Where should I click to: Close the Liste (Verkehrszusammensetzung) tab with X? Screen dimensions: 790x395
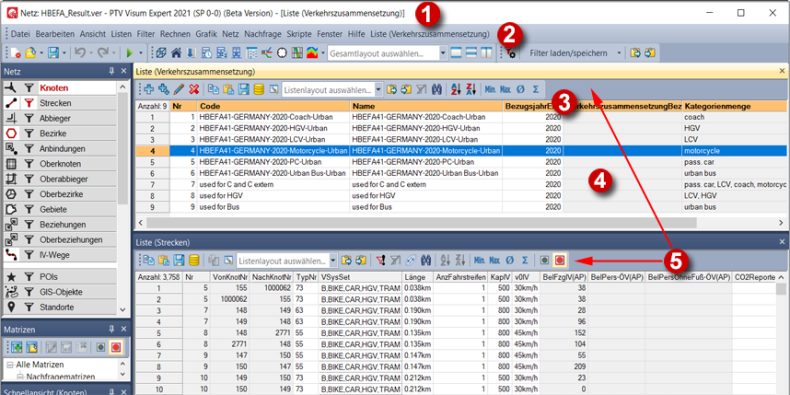(782, 71)
